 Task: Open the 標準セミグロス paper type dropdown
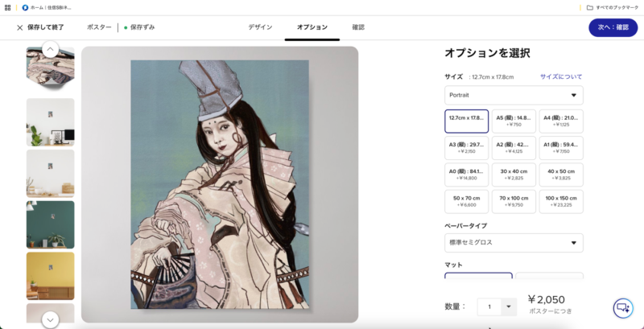[x=514, y=243]
